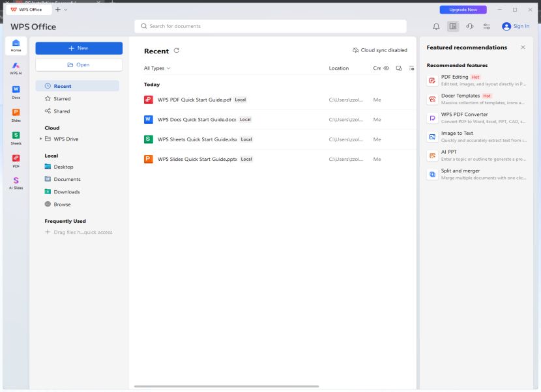Image resolution: width=541 pixels, height=392 pixels.
Task: Close the Featured recommendations panel
Action: pos(523,48)
